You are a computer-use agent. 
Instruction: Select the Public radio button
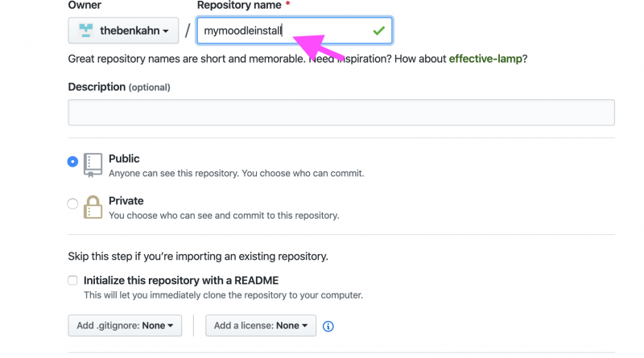click(73, 162)
